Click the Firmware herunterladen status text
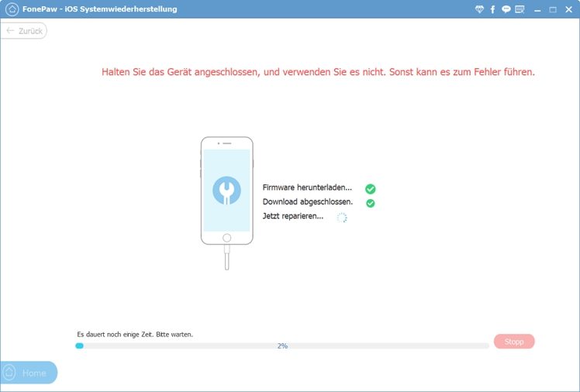580x392 pixels. click(307, 187)
